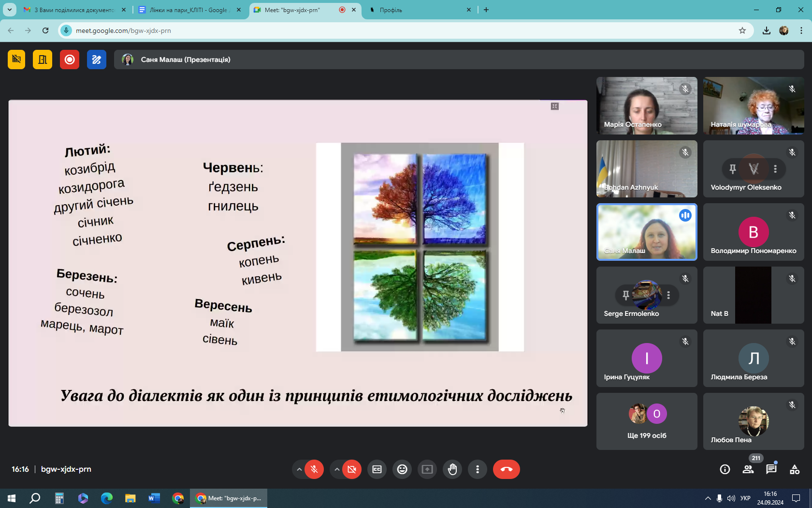Viewport: 812px width, 508px height.
Task: Expand video settings chevron
Action: [337, 469]
